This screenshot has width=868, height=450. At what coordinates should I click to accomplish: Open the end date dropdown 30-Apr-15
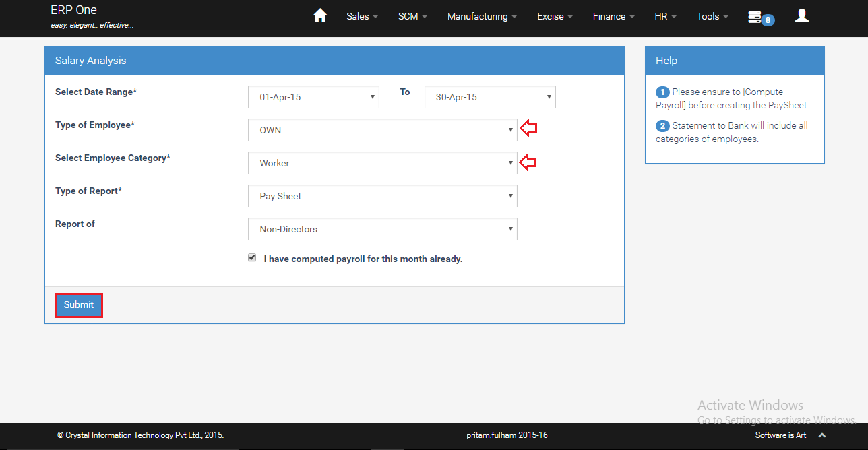coord(490,97)
